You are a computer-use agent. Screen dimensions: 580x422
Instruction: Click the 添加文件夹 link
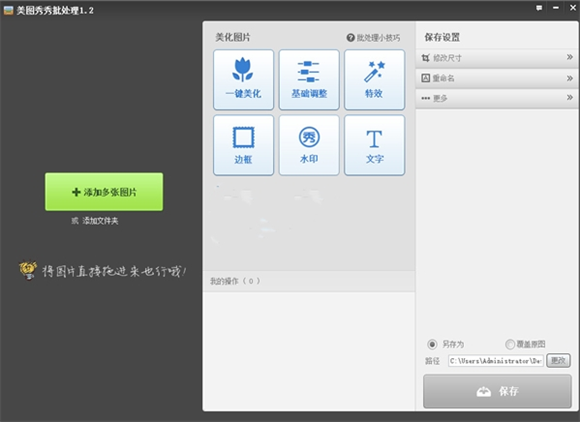100,221
